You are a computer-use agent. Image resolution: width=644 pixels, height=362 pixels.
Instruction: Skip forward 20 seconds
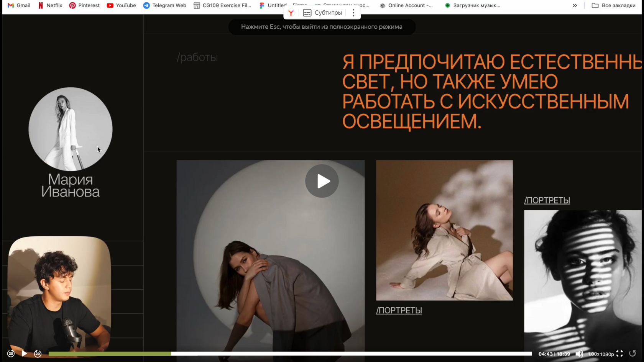click(38, 354)
